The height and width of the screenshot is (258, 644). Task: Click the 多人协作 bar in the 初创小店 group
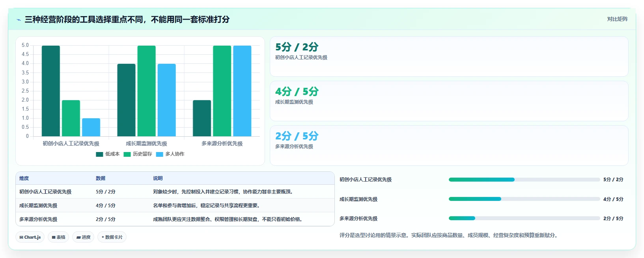point(91,127)
